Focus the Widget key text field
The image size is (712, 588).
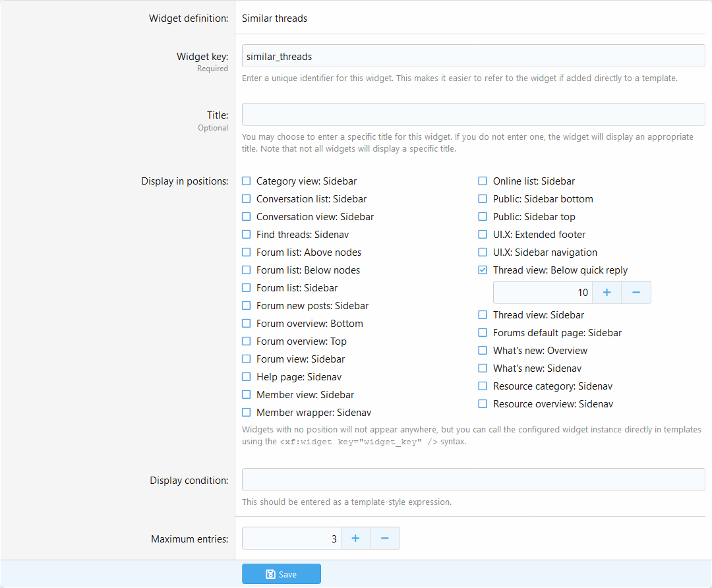click(x=473, y=56)
